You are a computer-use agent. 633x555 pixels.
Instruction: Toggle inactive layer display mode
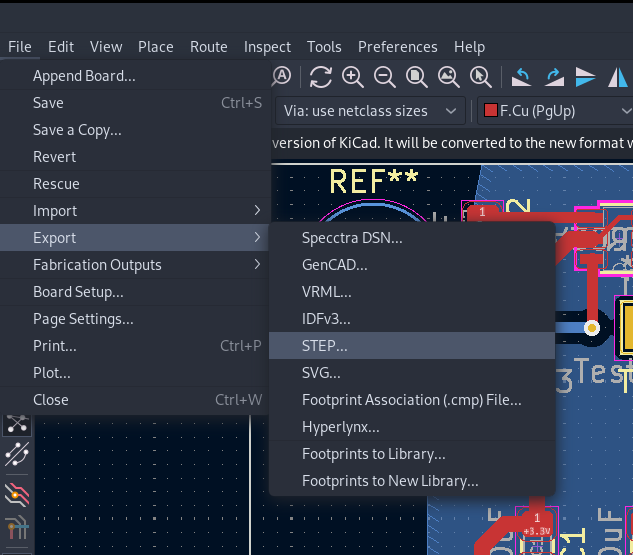pos(17,492)
